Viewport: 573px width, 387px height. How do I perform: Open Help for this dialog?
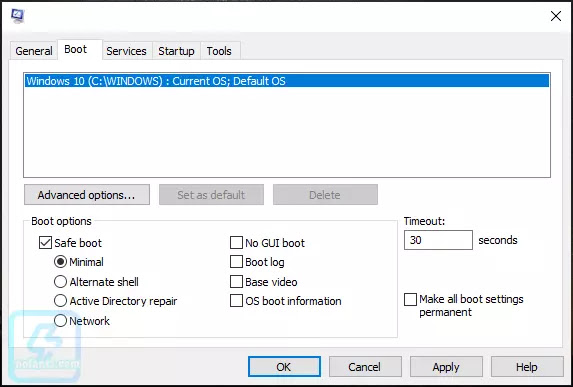pyautogui.click(x=527, y=367)
